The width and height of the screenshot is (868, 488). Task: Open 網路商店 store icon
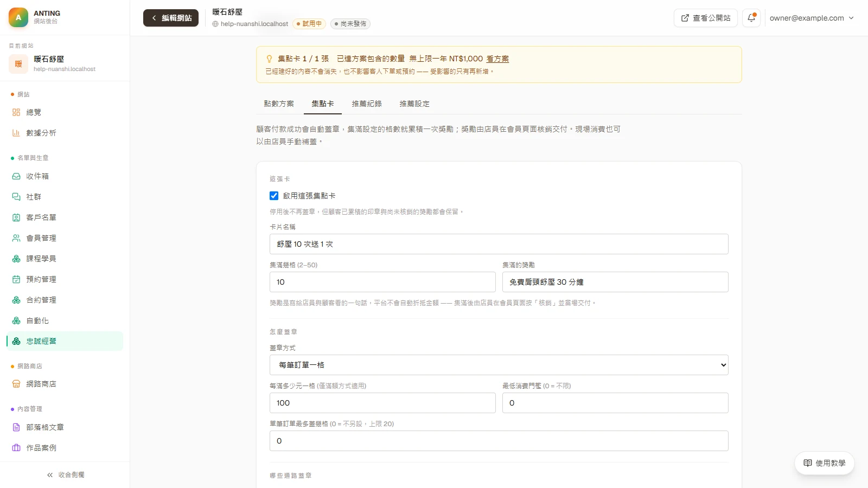[x=16, y=384]
